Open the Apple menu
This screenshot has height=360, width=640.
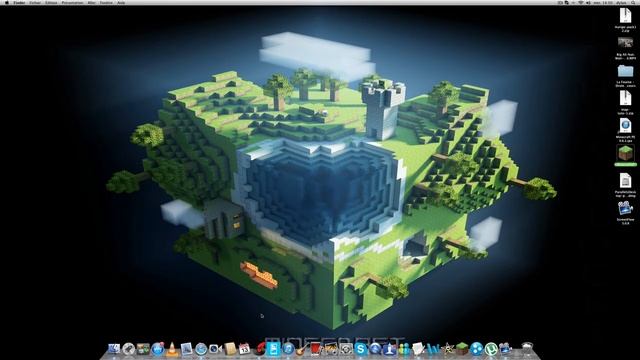7,2
